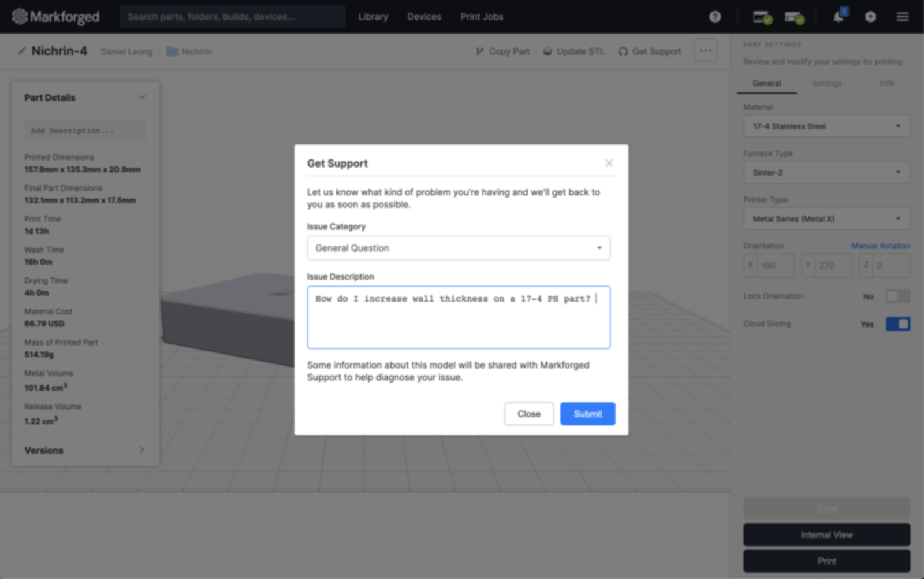This screenshot has height=579, width=924.
Task: Enable Lock Orientation toggle
Action: (x=897, y=296)
